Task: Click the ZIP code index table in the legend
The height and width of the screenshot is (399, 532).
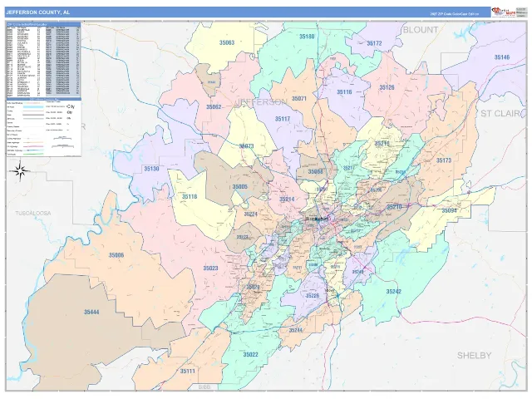Action: pos(43,60)
